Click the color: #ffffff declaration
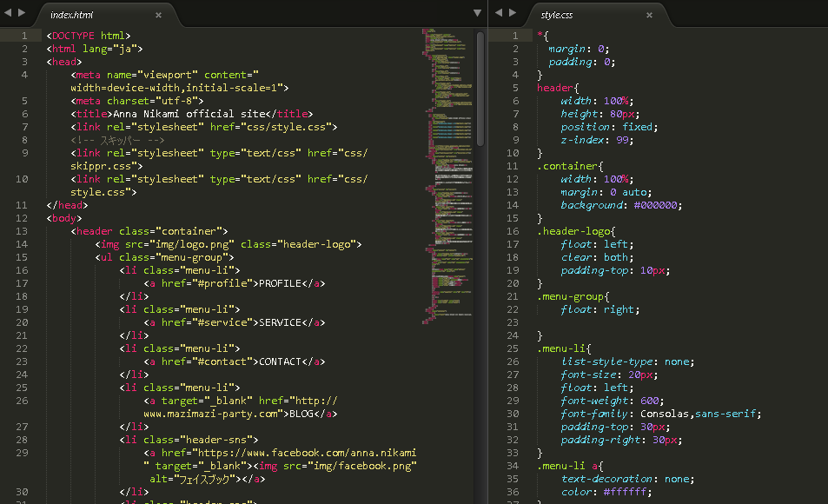This screenshot has width=828, height=504. (x=606, y=492)
